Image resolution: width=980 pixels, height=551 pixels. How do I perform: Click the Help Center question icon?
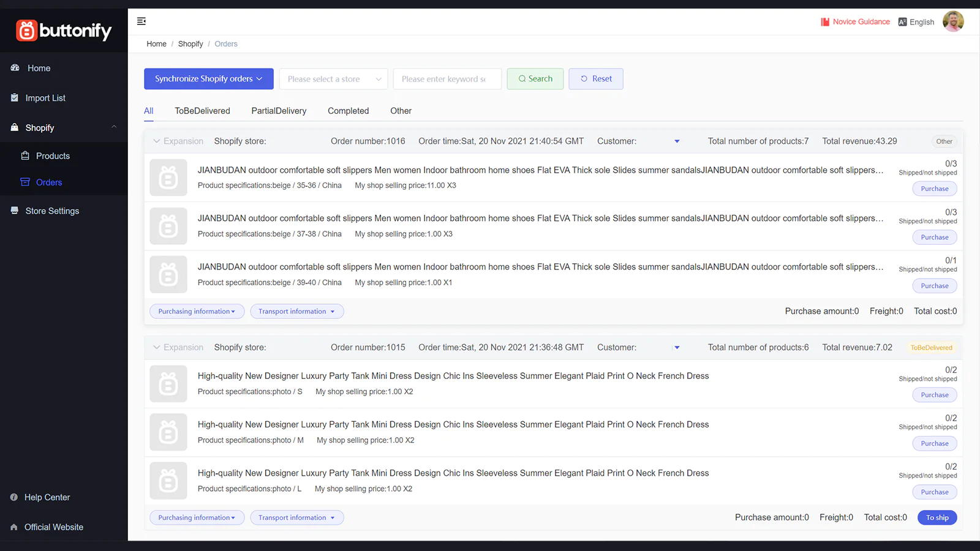click(14, 497)
